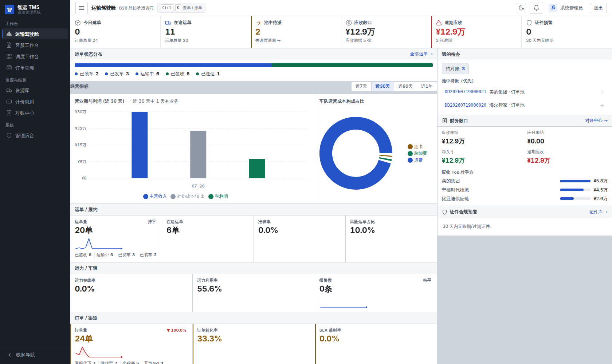Click the 55.6% 运力利用率 value
The image size is (612, 364).
click(209, 289)
